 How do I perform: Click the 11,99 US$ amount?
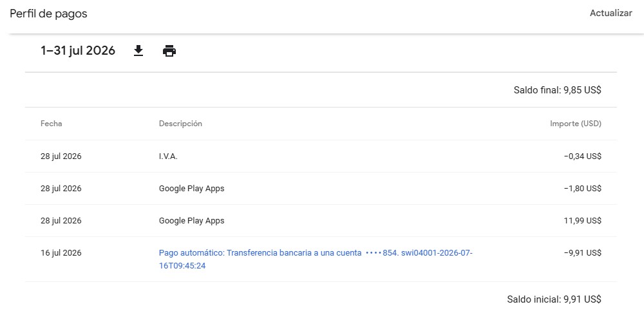(x=582, y=221)
